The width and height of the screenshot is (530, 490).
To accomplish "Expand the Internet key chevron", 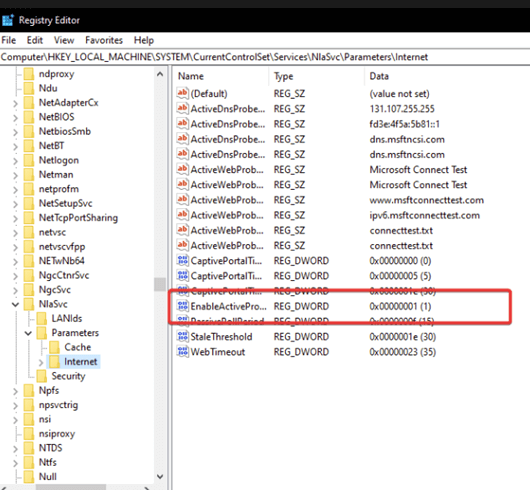I will click(x=41, y=362).
